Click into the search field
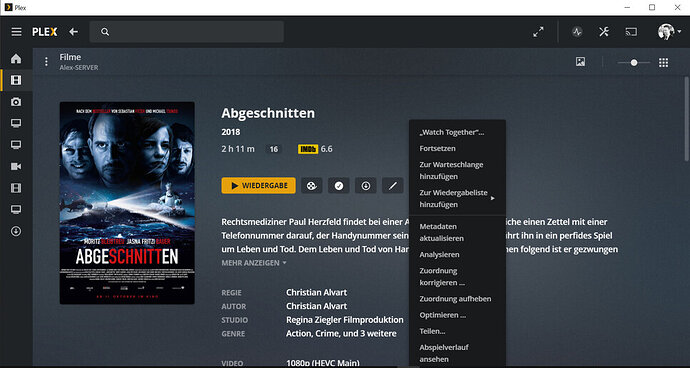Image resolution: width=690 pixels, height=368 pixels. 187,32
